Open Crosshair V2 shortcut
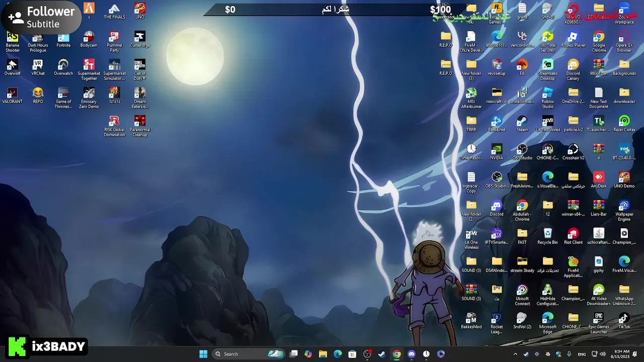Screen dimensions: 644x362 pos(573,152)
